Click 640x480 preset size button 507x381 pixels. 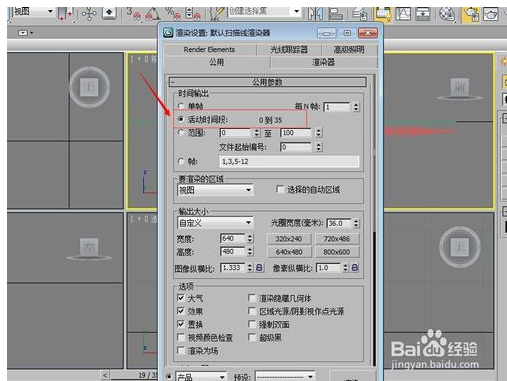point(289,252)
